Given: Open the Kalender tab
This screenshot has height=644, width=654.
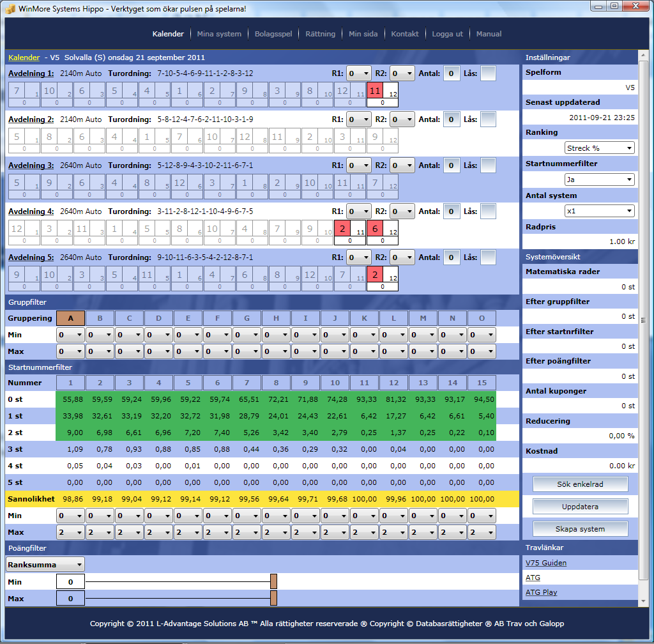Looking at the screenshot, I should (x=168, y=34).
